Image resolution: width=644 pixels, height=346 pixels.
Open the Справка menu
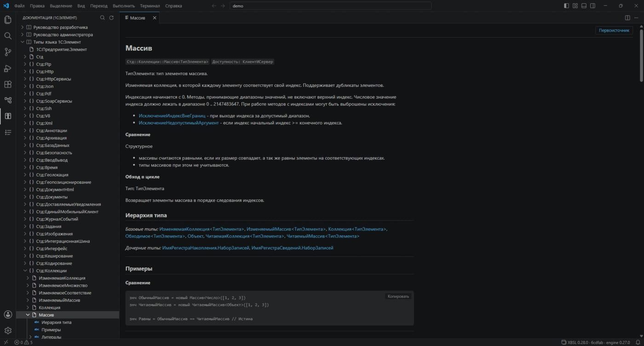(x=173, y=6)
